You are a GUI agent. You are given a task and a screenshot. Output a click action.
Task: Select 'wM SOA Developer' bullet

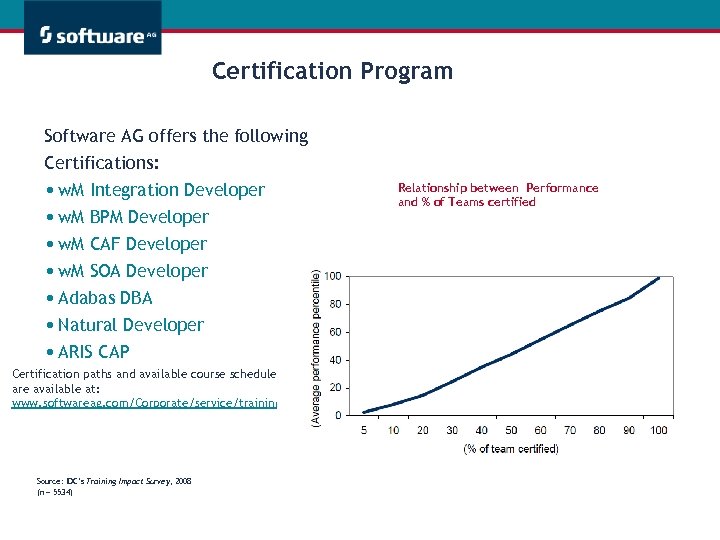click(133, 271)
